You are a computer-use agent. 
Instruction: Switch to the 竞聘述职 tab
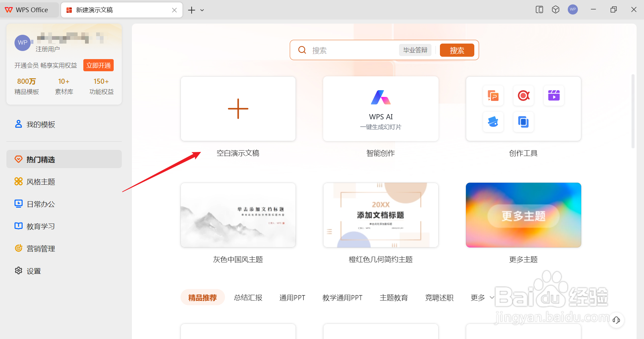pyautogui.click(x=440, y=297)
